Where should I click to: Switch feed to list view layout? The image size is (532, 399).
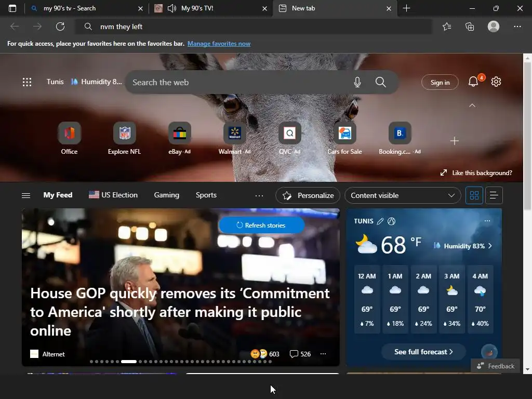[494, 195]
